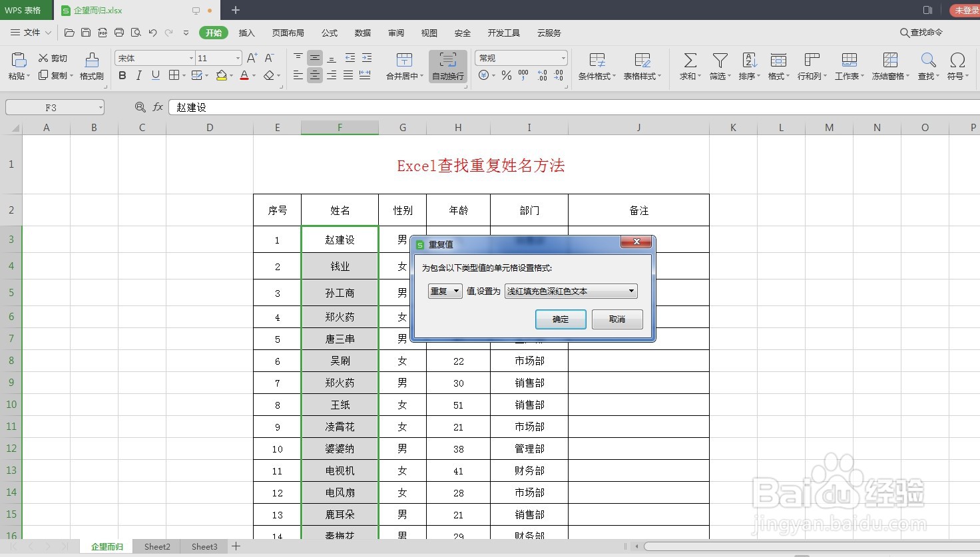Open a new document tab with plus
The image size is (980, 557).
235,10
